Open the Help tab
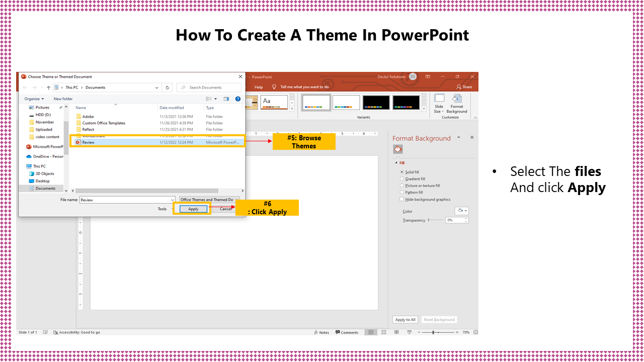The width and height of the screenshot is (644, 362). click(x=259, y=87)
